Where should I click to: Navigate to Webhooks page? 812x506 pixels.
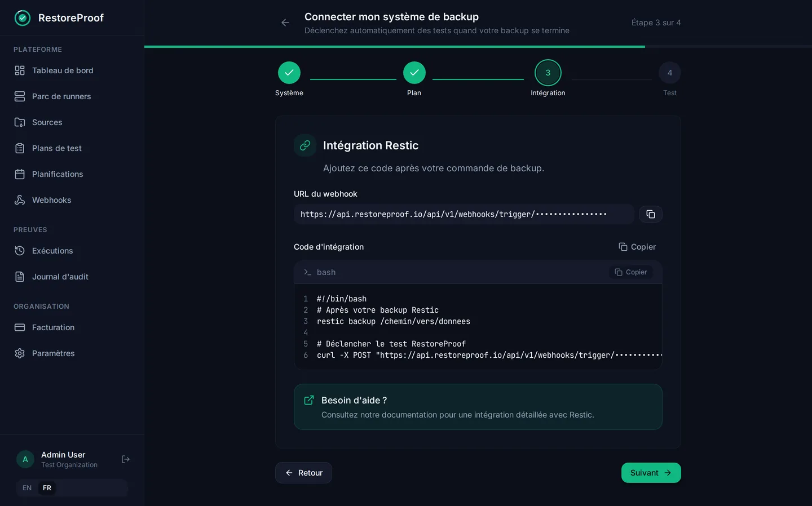click(72, 200)
